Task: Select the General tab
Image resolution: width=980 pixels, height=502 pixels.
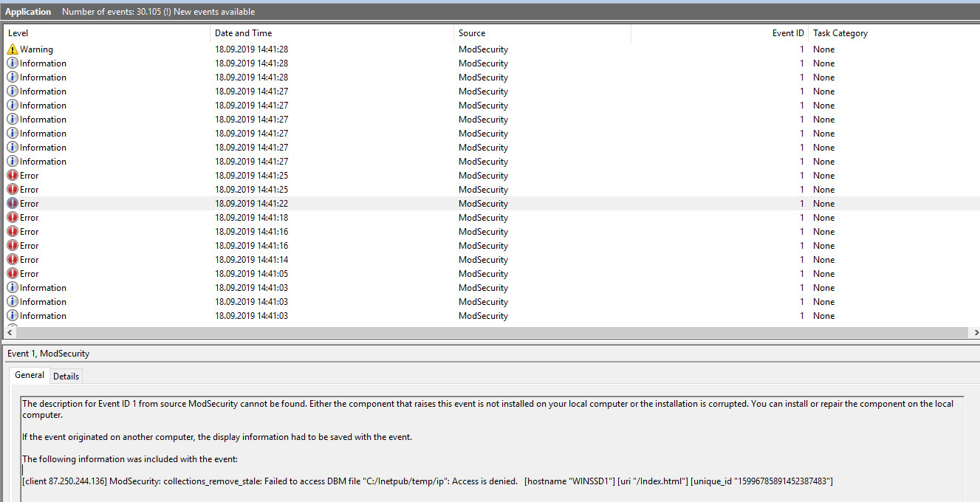Action: pyautogui.click(x=30, y=375)
